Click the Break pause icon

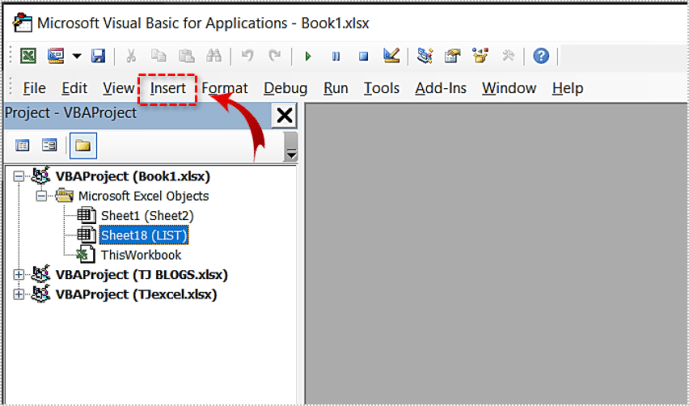coord(336,56)
